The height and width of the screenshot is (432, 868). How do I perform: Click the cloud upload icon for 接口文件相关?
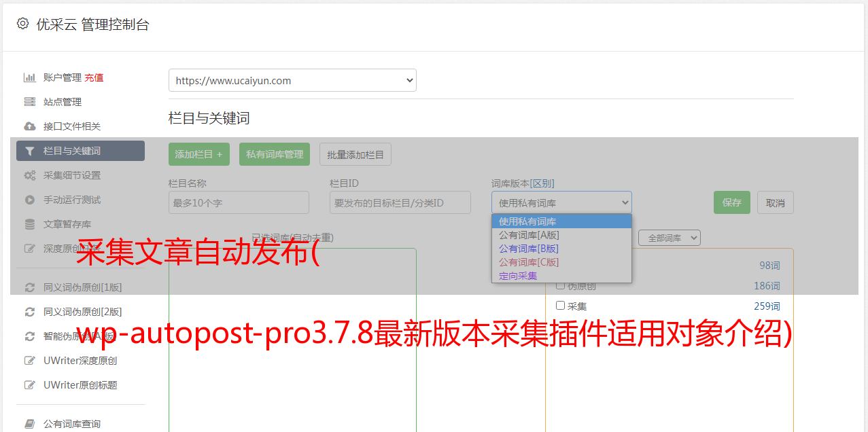pyautogui.click(x=29, y=126)
